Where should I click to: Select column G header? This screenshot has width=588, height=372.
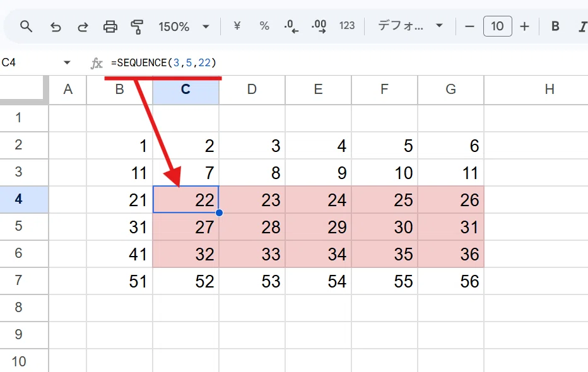point(450,90)
